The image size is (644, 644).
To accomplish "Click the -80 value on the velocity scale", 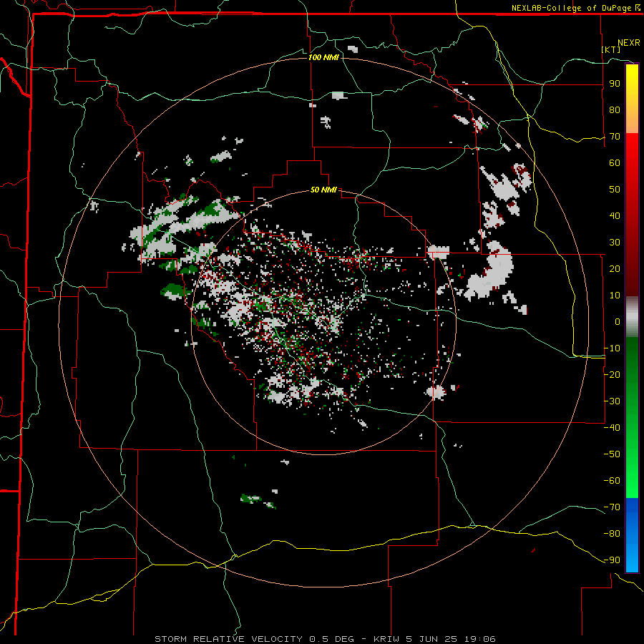I will tap(612, 534).
